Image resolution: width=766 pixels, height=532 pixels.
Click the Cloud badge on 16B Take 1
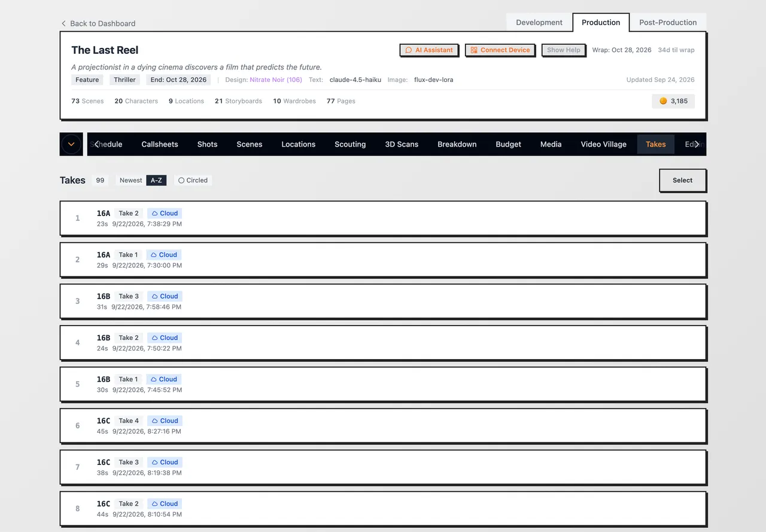[164, 379]
